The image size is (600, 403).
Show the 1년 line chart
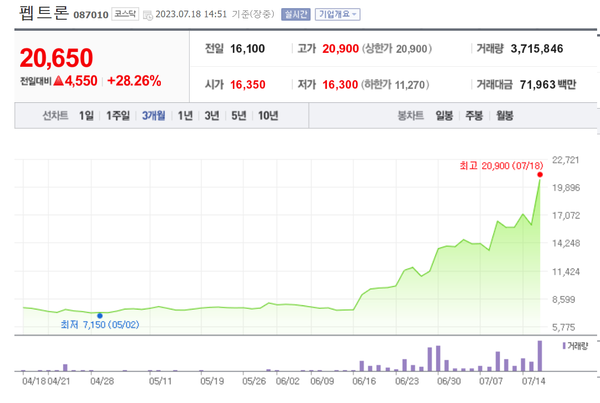pos(185,116)
